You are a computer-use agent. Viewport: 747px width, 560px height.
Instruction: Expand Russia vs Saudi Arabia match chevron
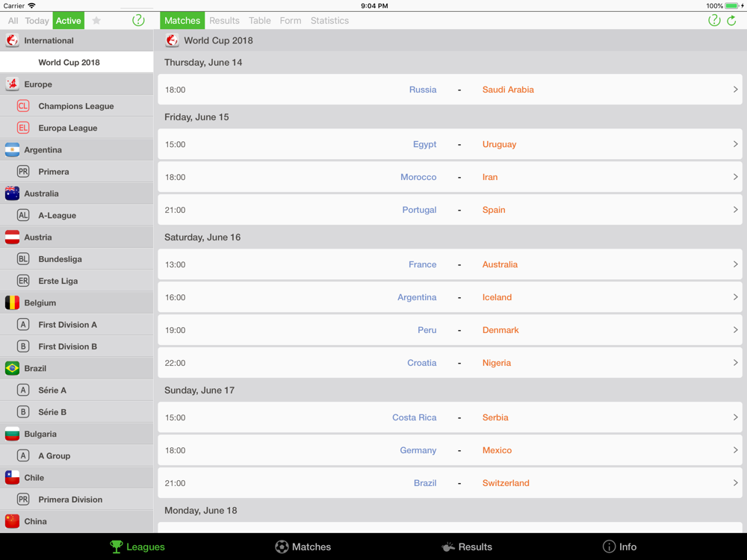pyautogui.click(x=735, y=90)
